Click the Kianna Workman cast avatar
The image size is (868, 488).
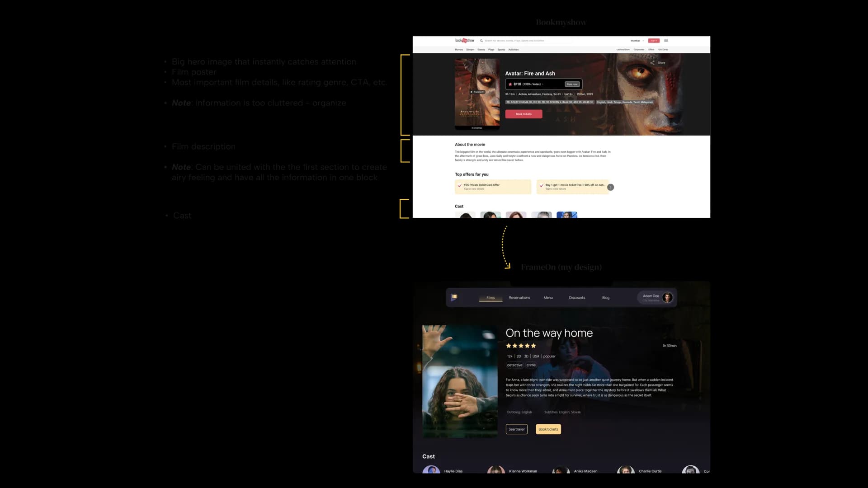(496, 470)
